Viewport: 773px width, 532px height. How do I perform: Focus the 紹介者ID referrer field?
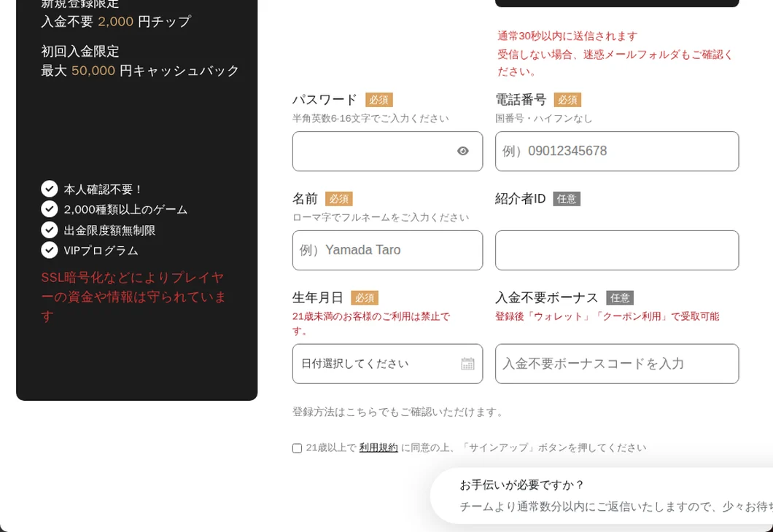(617, 250)
